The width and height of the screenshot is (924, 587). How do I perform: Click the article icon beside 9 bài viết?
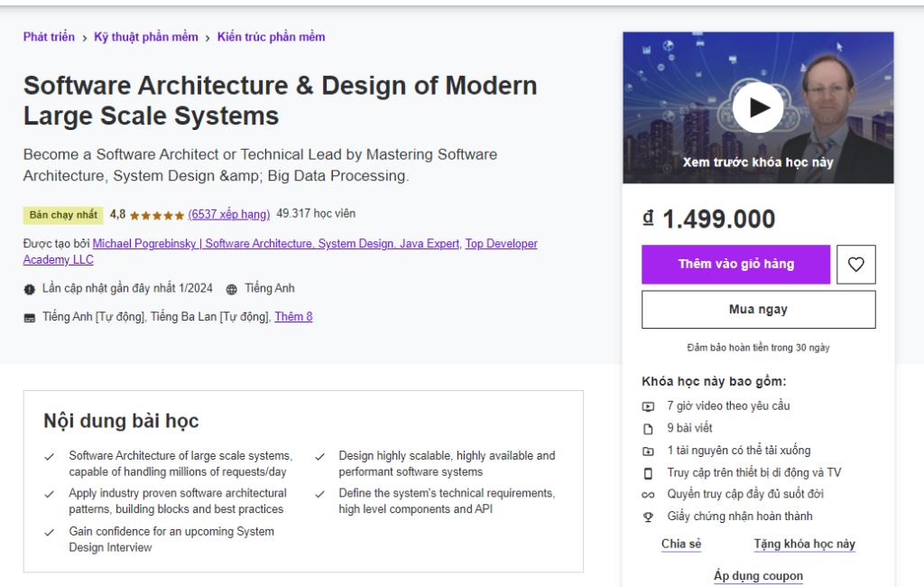point(646,427)
